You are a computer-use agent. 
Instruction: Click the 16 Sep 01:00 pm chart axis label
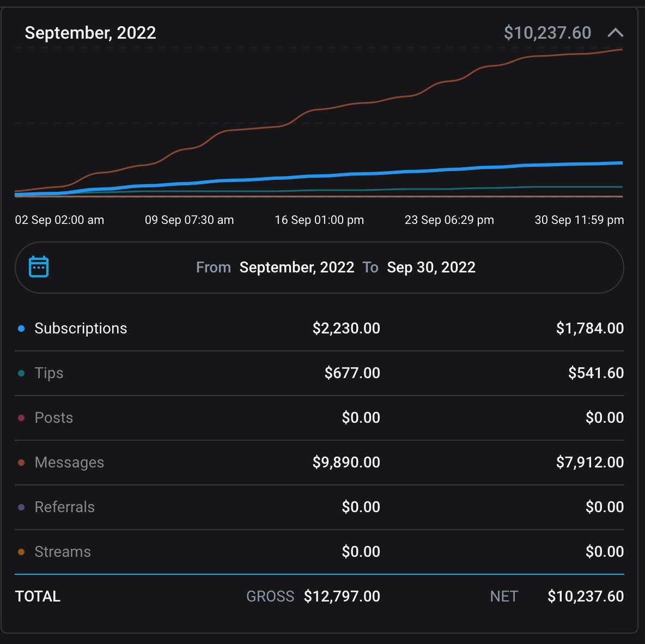click(x=319, y=220)
